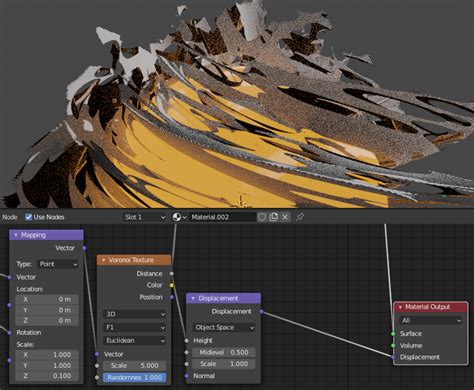
Task: Click the Material Output Surface socket
Action: tap(393, 334)
